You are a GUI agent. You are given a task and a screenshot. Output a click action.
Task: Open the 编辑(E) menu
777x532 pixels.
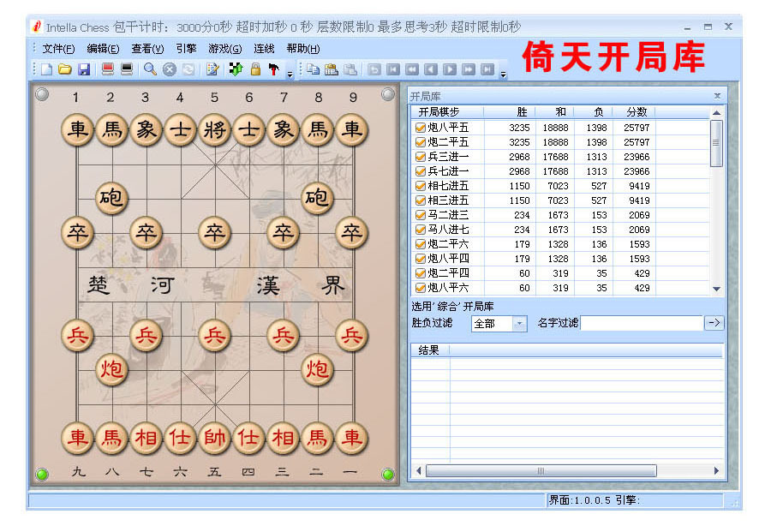tap(103, 49)
